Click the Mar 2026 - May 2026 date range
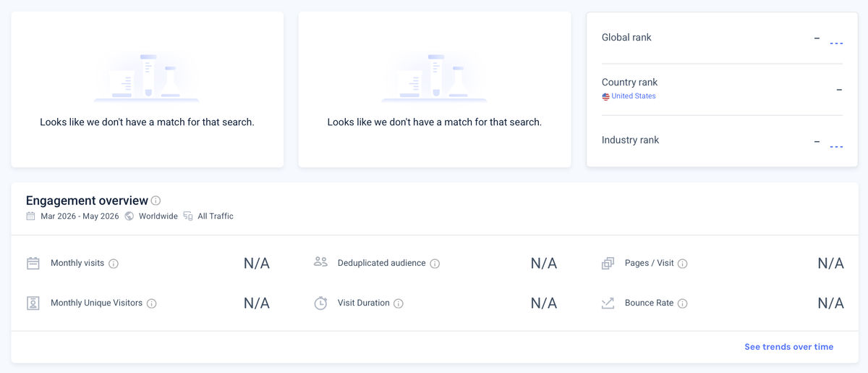The image size is (868, 373). [80, 216]
